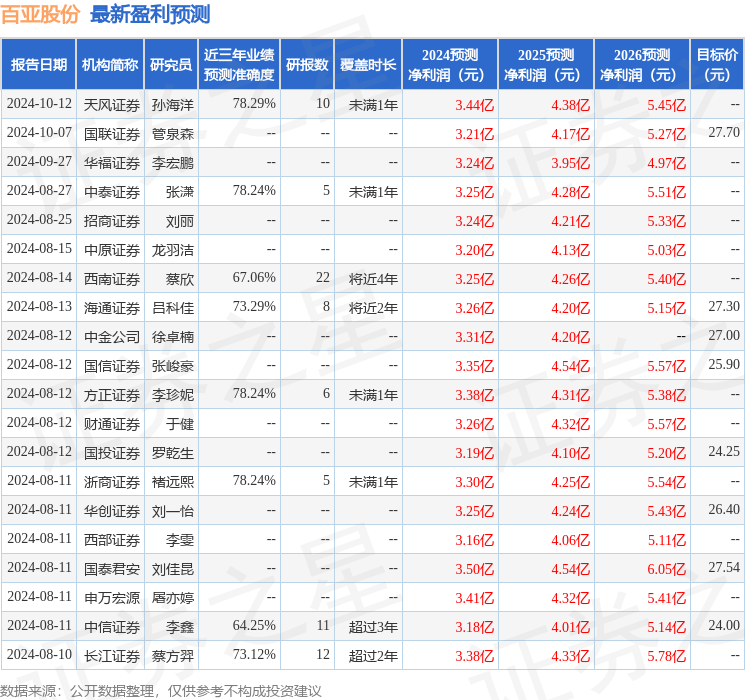Click the 中原证券 institution cell
The image size is (745, 700).
pos(112,250)
